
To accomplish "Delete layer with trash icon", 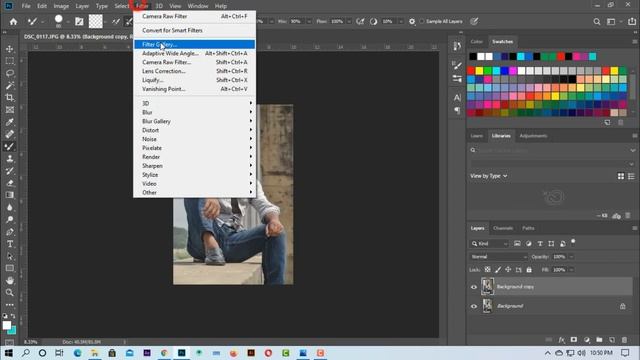I will (624, 340).
